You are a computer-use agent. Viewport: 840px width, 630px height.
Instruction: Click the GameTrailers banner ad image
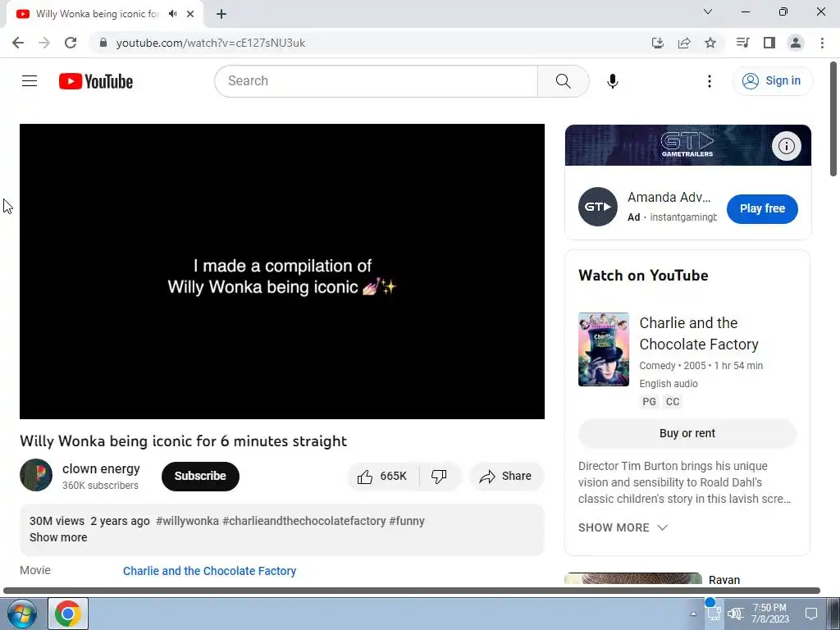[x=688, y=145]
